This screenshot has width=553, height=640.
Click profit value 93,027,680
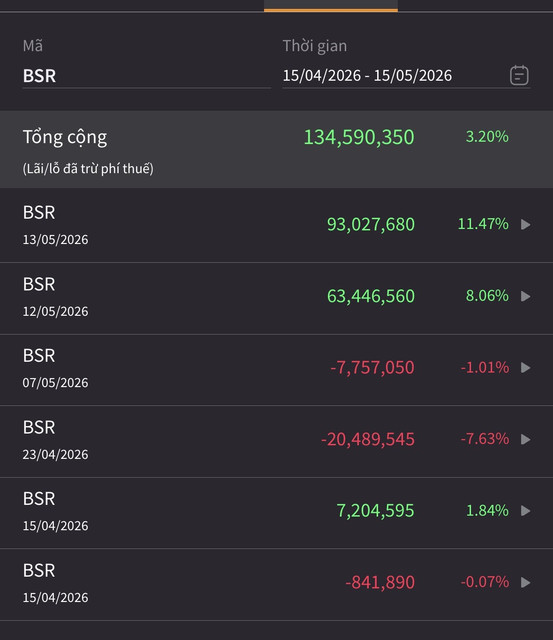pos(371,224)
